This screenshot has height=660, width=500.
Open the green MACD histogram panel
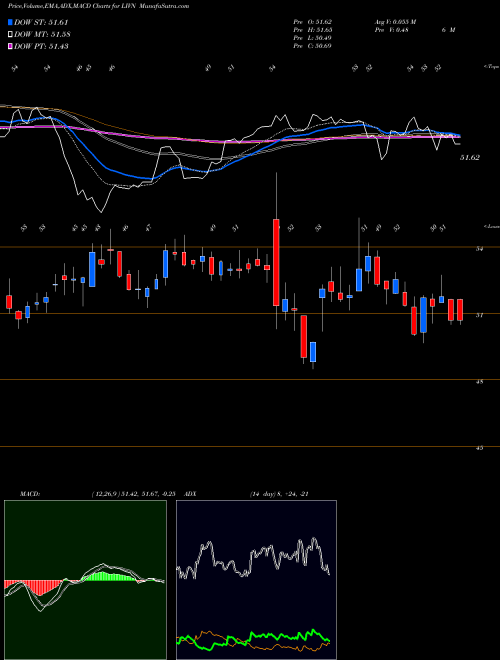(85, 580)
